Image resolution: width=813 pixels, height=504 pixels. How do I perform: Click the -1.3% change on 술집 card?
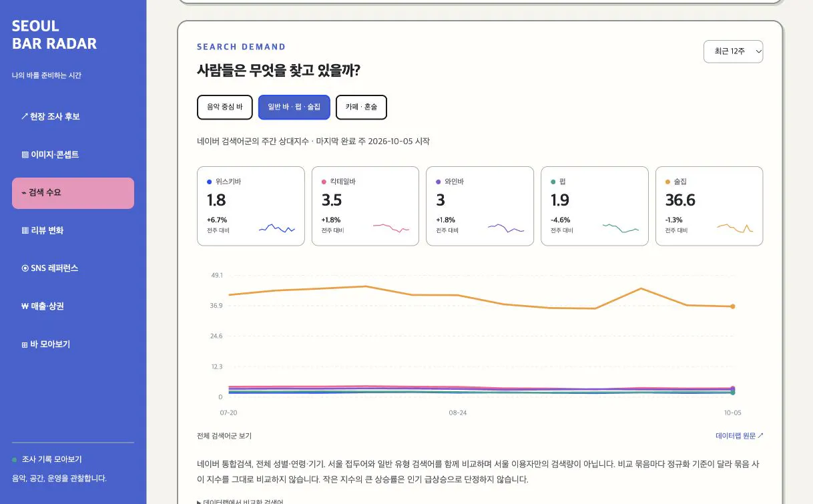click(x=675, y=220)
